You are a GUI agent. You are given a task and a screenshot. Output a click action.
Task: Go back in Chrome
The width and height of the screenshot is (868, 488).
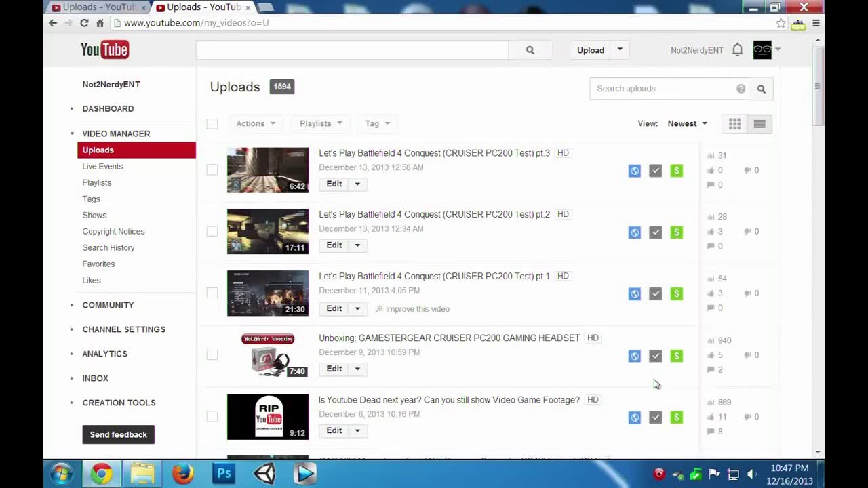point(53,23)
